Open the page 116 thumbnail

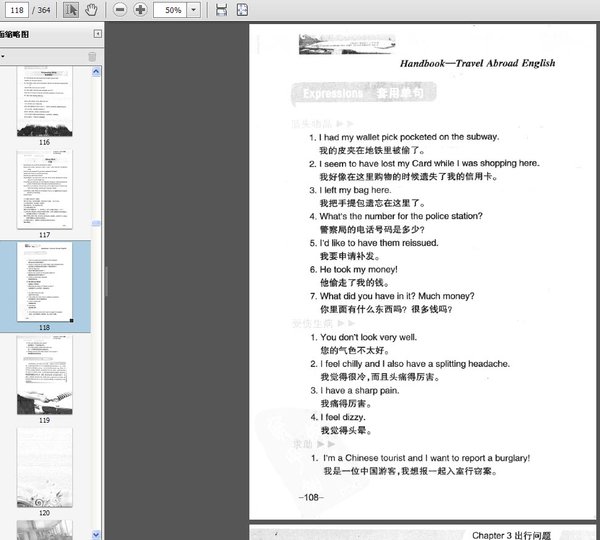pos(44,101)
